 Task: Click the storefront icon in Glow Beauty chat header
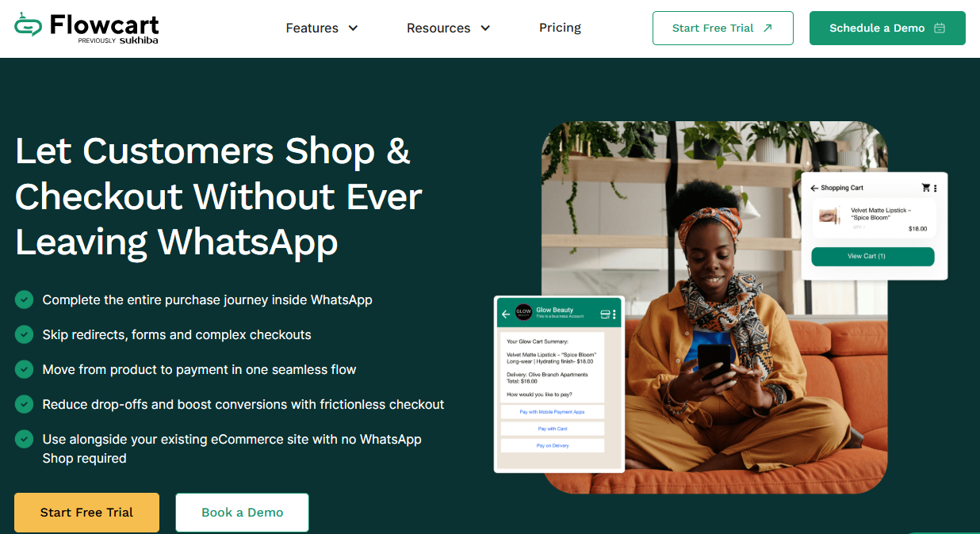point(605,314)
